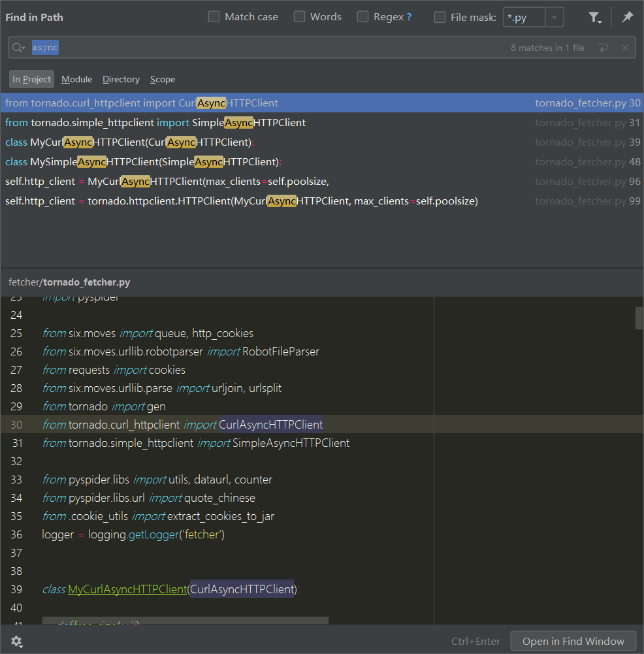Select the Scope tab

[x=162, y=79]
